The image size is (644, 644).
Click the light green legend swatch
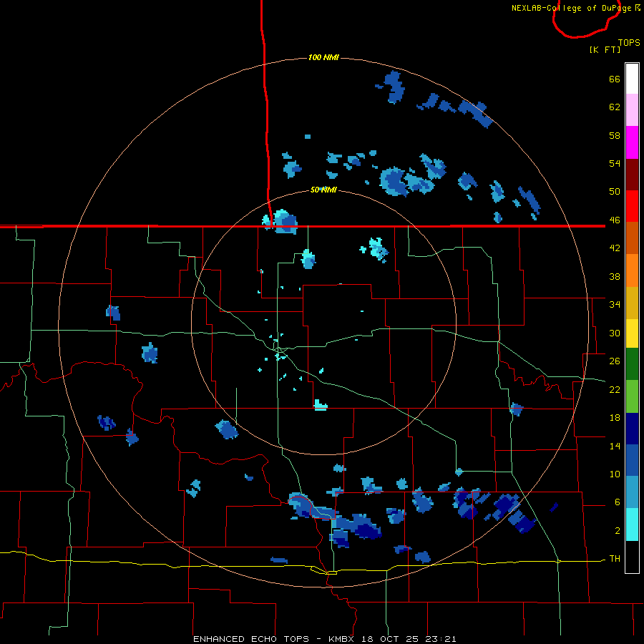[632, 396]
